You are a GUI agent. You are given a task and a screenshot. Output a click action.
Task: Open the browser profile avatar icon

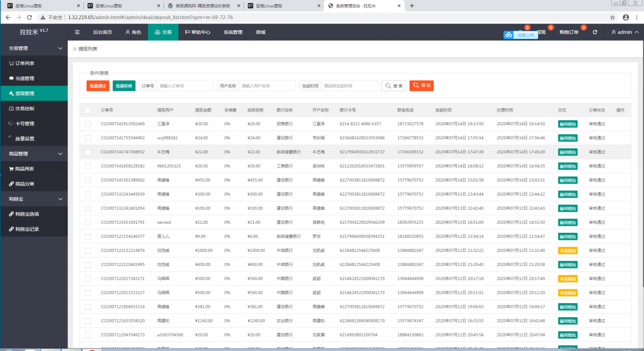[625, 17]
